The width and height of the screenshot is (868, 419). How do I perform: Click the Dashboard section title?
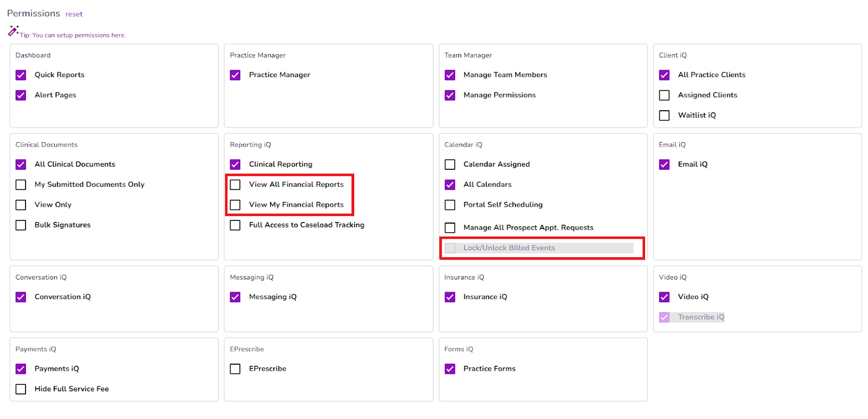[x=33, y=55]
